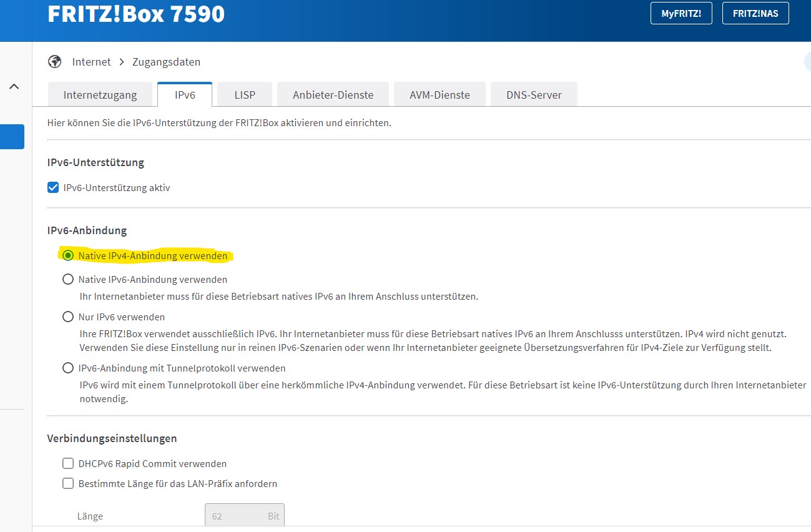The width and height of the screenshot is (811, 532).
Task: Open the LISP tab
Action: (x=245, y=95)
